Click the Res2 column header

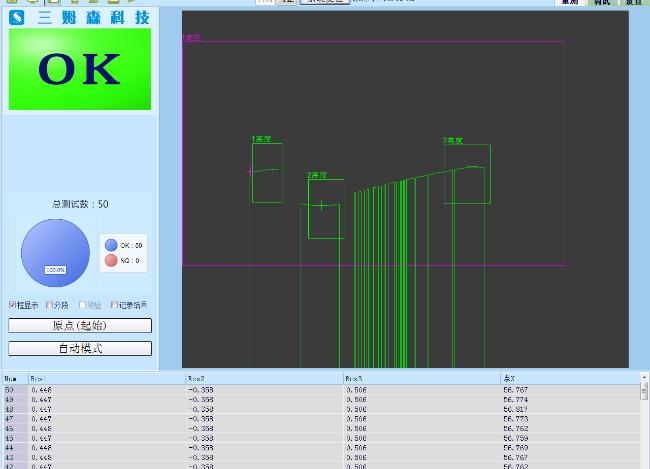pyautogui.click(x=264, y=379)
